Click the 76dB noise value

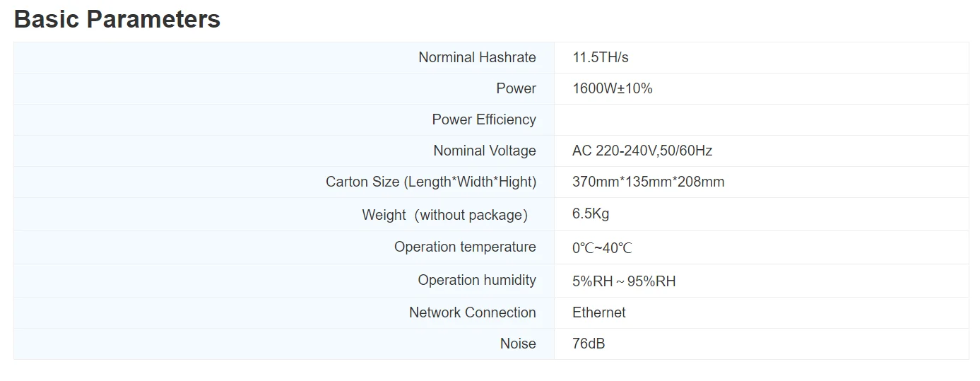[x=588, y=344]
